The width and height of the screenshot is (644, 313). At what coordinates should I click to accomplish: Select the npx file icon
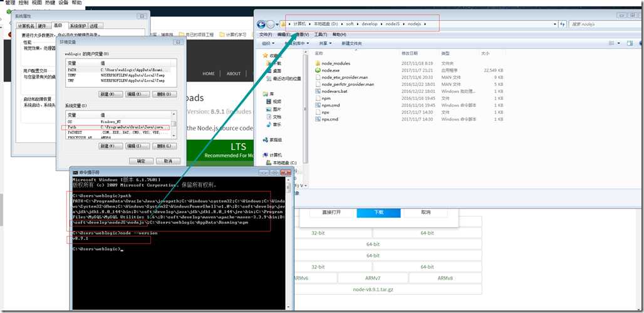tap(318, 112)
